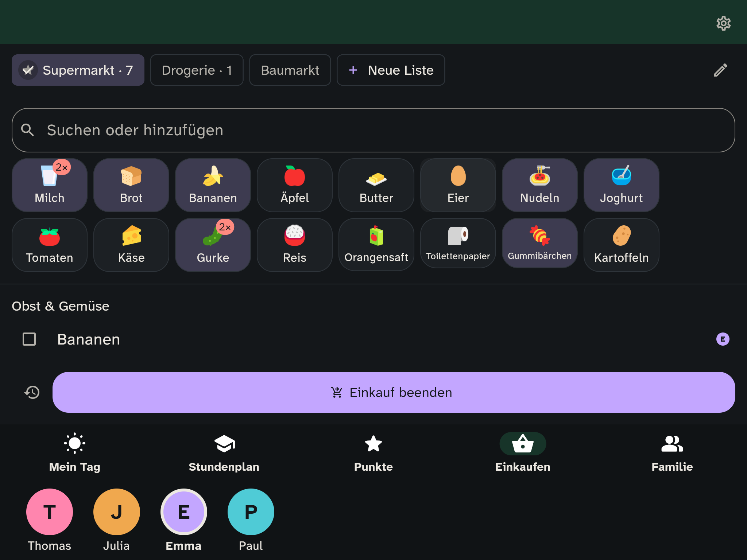Select Emma profile avatar
Screen dimensions: 747x560
click(184, 512)
